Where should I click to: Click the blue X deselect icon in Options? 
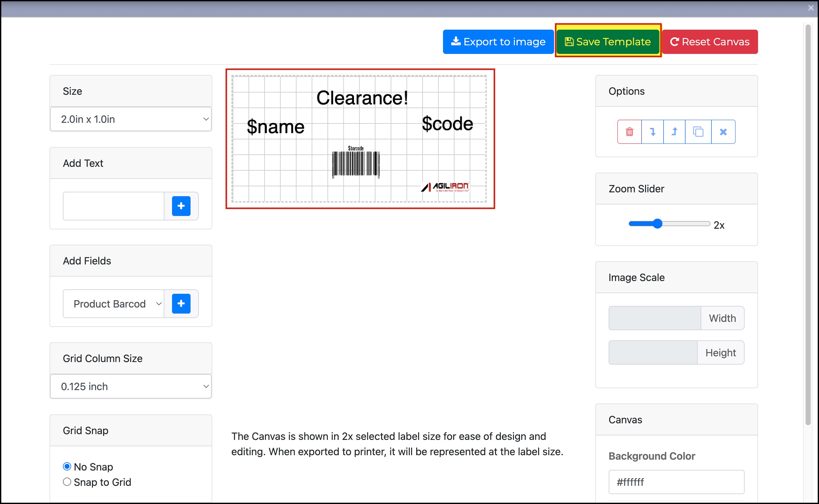pyautogui.click(x=723, y=132)
